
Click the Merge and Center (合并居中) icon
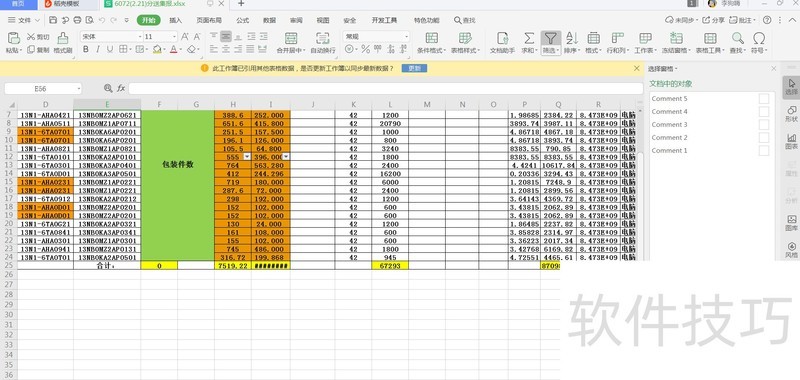click(x=291, y=38)
